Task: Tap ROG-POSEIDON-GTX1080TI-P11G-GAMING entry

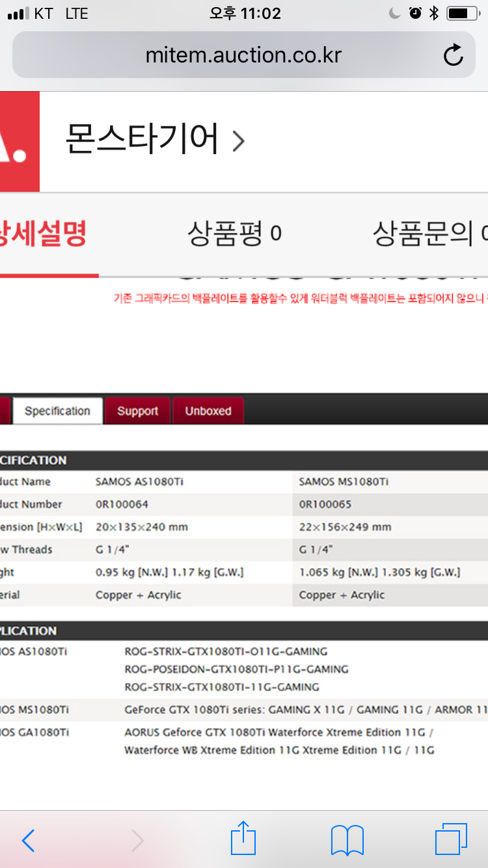Action: click(x=236, y=669)
